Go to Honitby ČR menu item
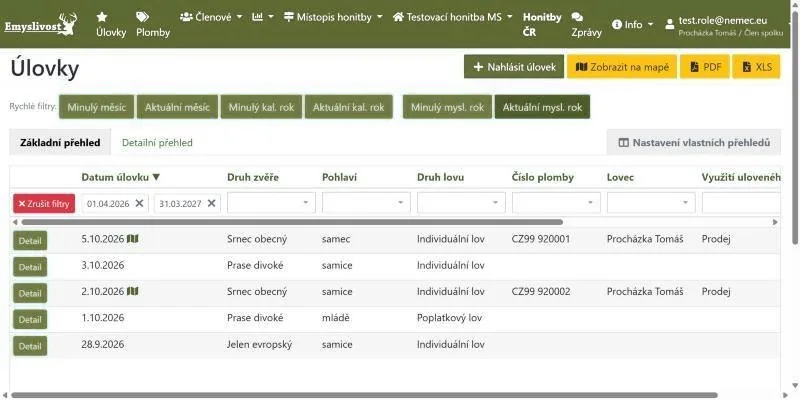The height and width of the screenshot is (400, 800). click(x=542, y=24)
